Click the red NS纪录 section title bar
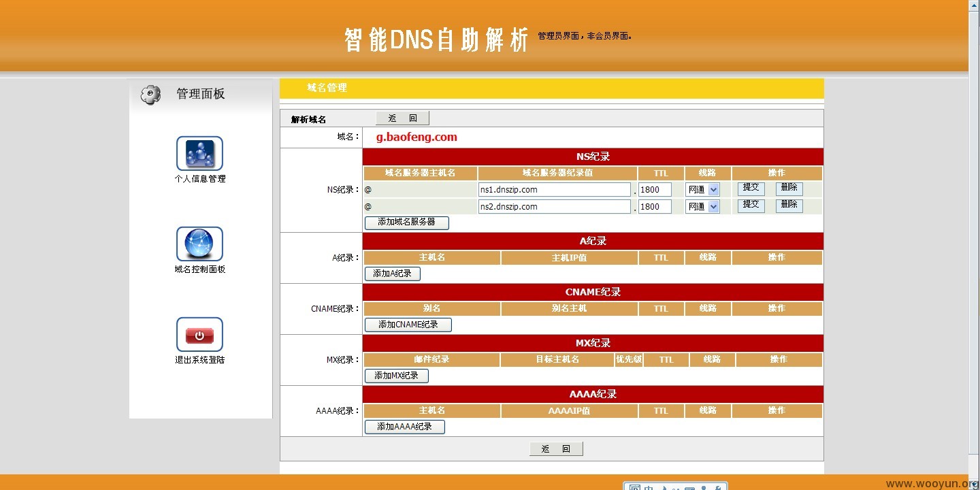The height and width of the screenshot is (490, 980). tap(593, 157)
